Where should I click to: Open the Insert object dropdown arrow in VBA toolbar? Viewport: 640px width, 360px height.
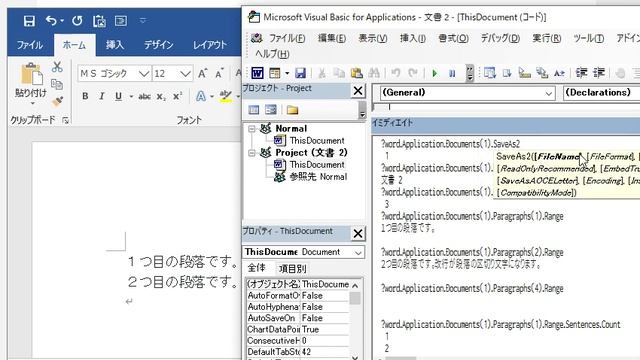[x=287, y=73]
